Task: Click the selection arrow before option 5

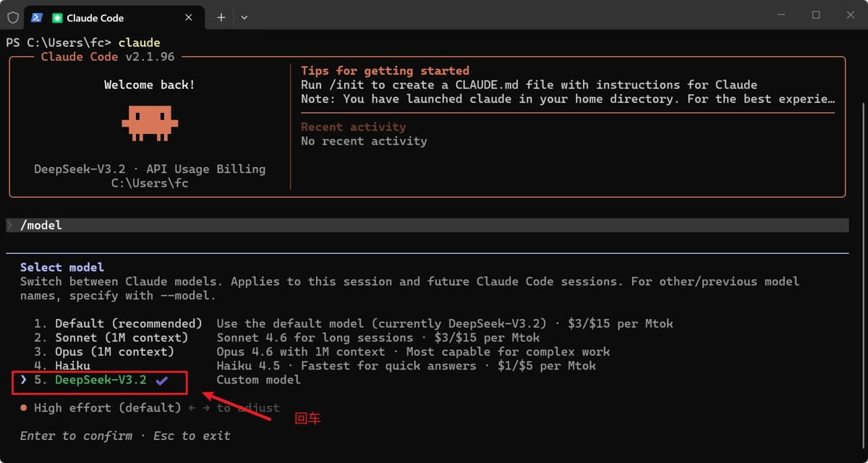Action: click(x=24, y=380)
